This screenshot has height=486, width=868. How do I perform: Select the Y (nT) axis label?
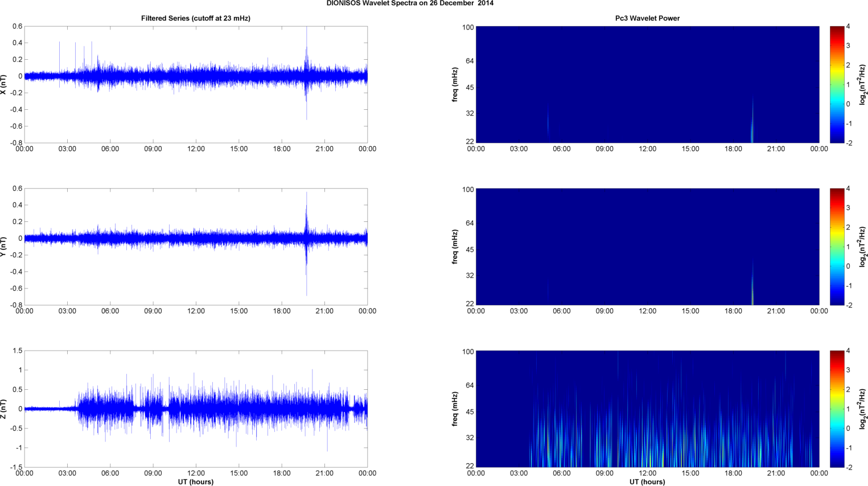point(5,246)
